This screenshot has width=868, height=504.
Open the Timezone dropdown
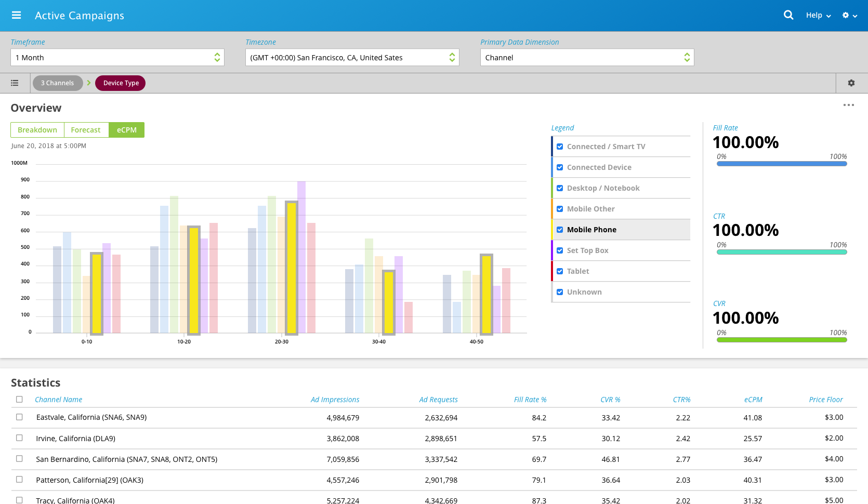click(x=352, y=58)
